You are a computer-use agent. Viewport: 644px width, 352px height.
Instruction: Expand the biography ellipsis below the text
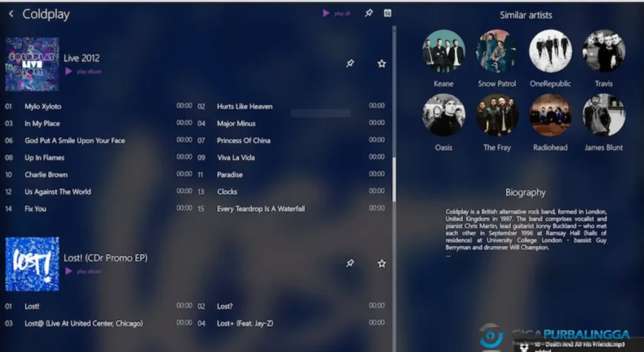[448, 256]
